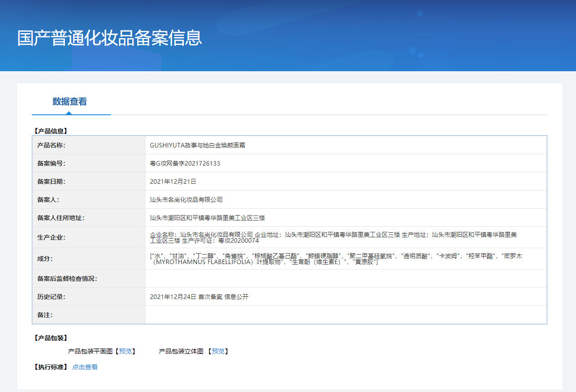Open the 数据查看 tab
The image size is (576, 392).
tap(70, 102)
